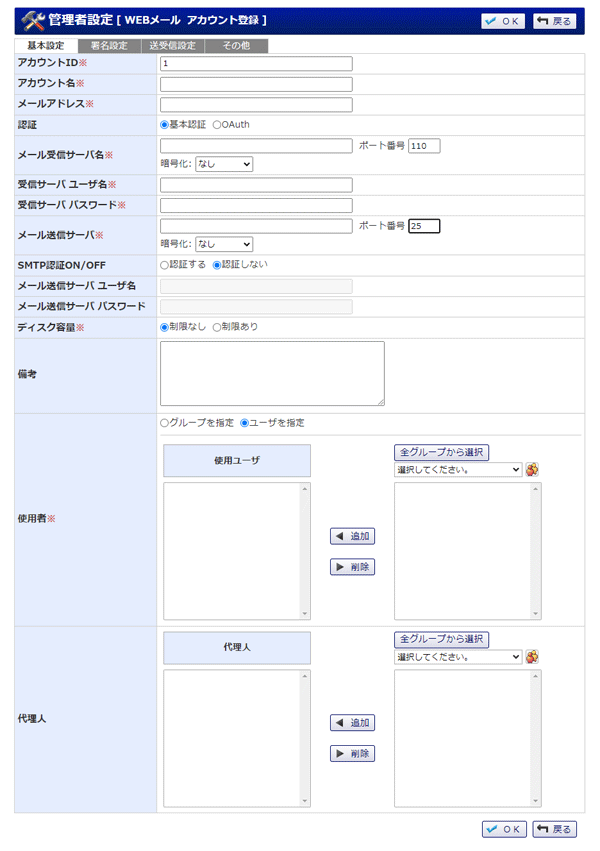
Task: Click the OK button at the bottom
Action: tap(504, 829)
